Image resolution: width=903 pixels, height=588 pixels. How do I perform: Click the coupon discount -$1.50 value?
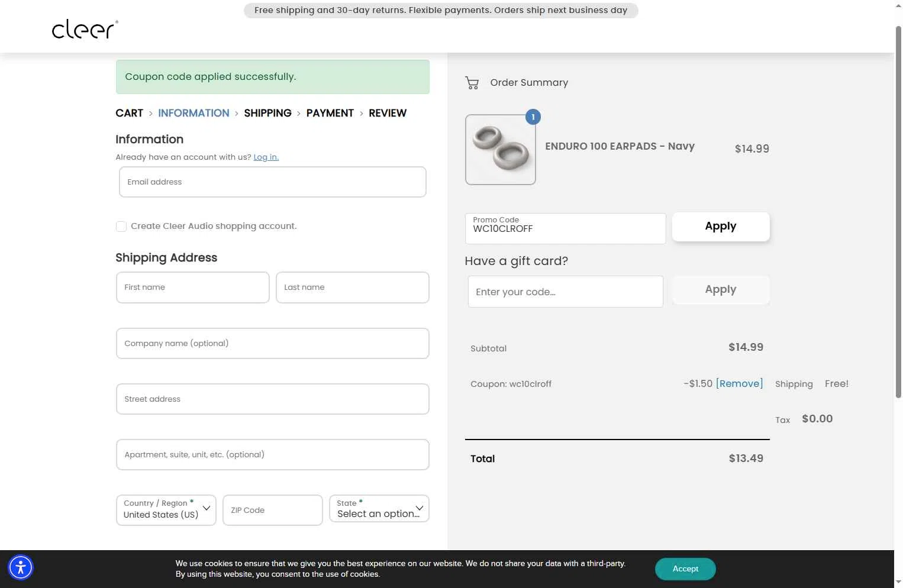point(698,384)
